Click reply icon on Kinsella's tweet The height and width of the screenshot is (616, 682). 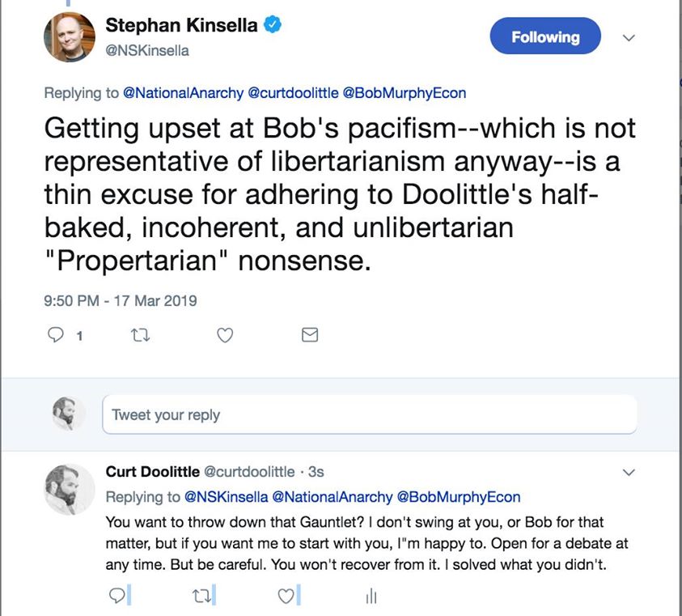click(57, 334)
